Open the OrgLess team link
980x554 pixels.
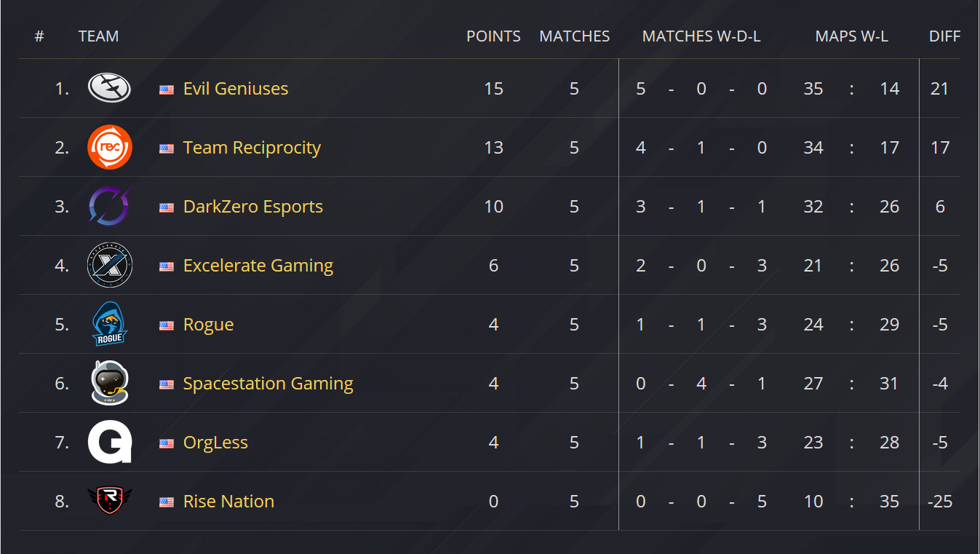click(x=215, y=443)
